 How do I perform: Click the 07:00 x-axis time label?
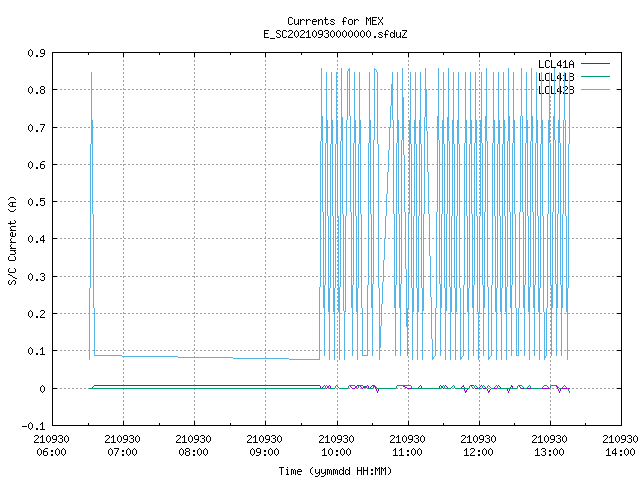[122, 452]
